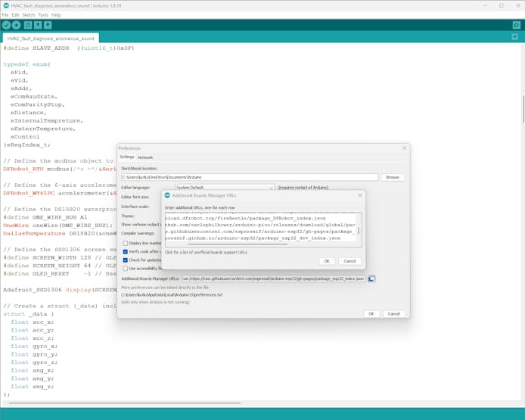Enable Display line numbers checkbox

126,243
